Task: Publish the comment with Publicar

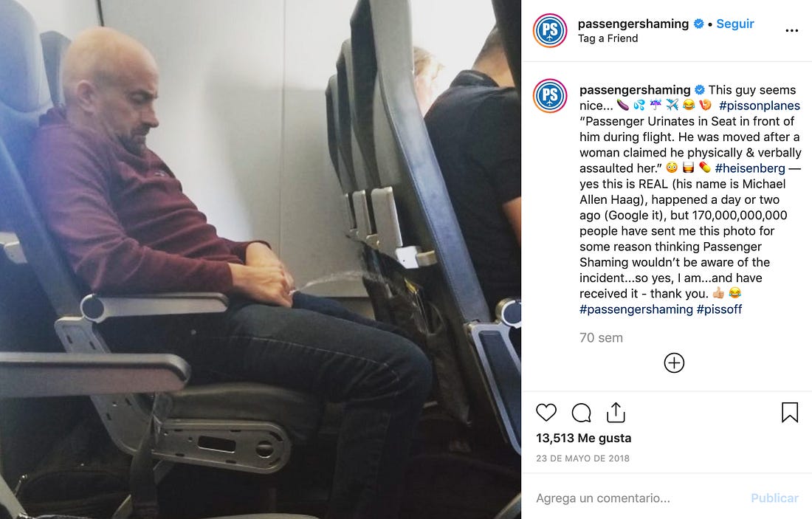Action: pyautogui.click(x=774, y=498)
